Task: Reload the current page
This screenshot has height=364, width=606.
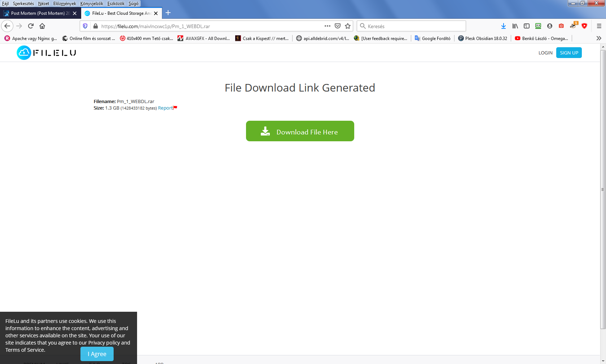Action: click(31, 26)
